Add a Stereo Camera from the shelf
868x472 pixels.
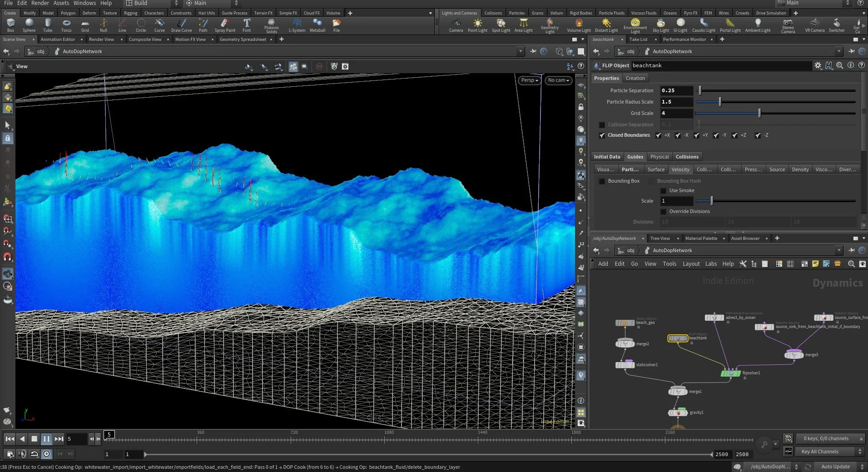tap(788, 25)
